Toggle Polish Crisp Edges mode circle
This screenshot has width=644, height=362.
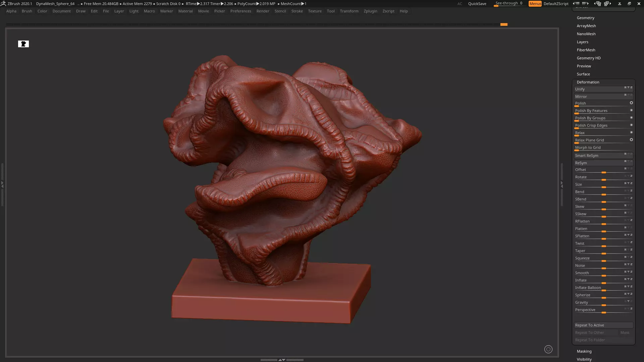[x=631, y=125]
